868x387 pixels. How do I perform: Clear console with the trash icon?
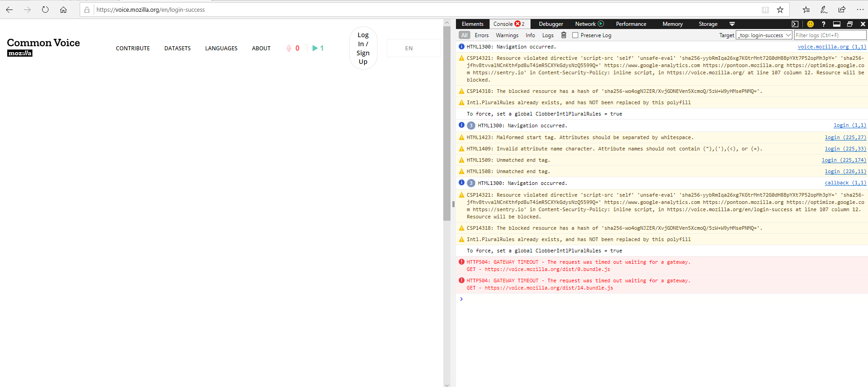click(x=564, y=35)
